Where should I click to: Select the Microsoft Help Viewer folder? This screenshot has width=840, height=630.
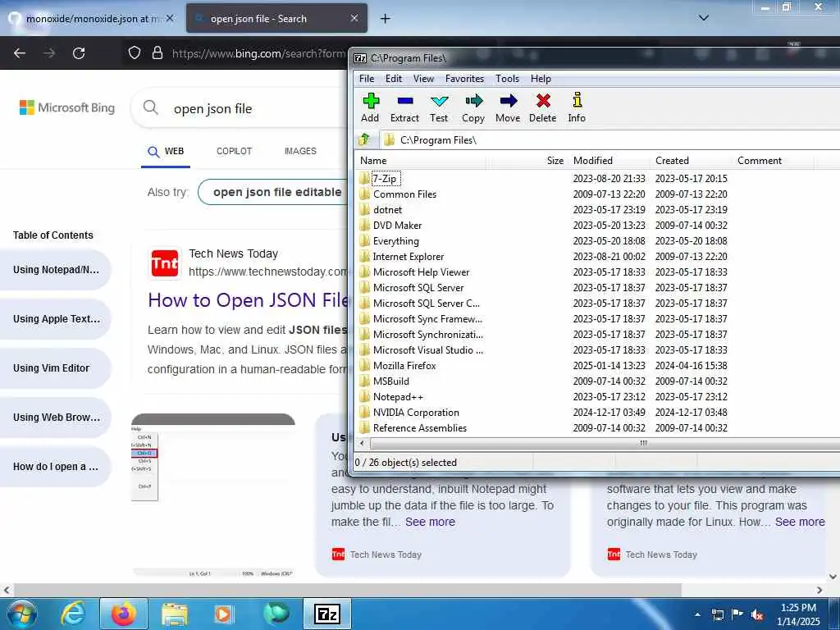[x=421, y=272]
